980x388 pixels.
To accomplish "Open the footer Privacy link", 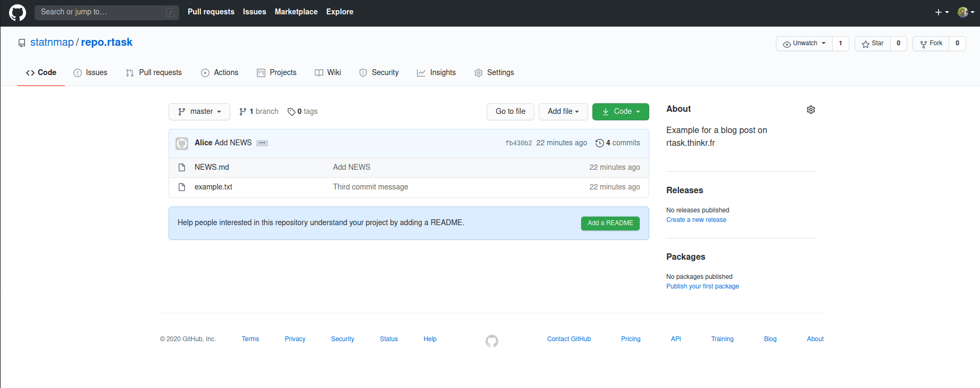I will click(x=295, y=340).
